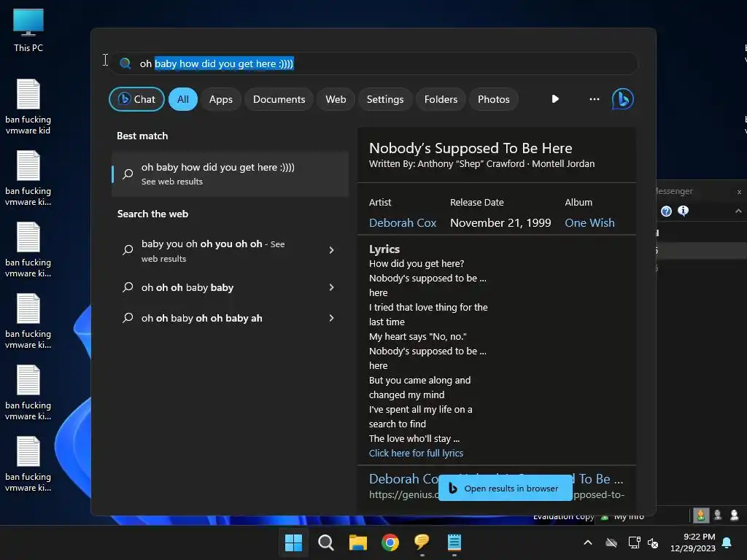Open the Deborah Cox genius.com result title

tap(496, 478)
